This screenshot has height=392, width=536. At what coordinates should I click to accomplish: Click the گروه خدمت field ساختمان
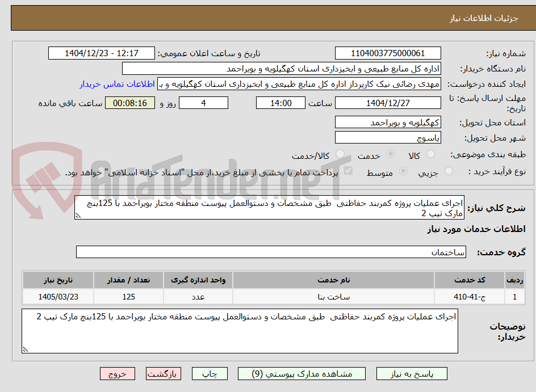pos(271,252)
